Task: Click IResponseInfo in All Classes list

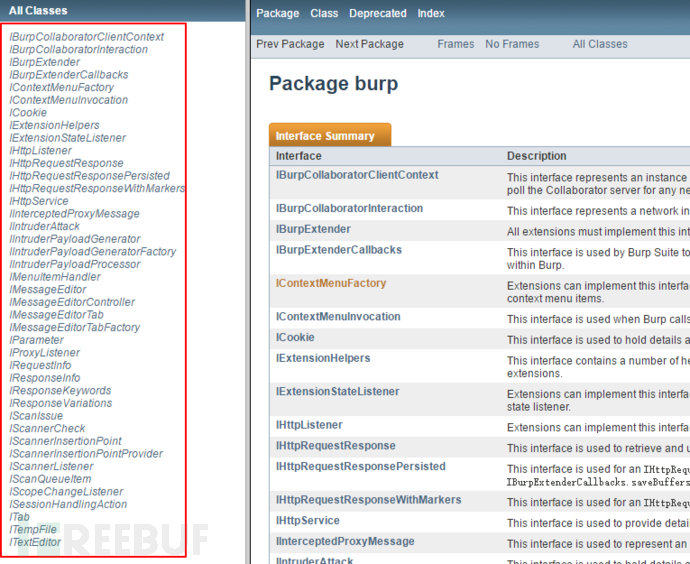Action: coord(44,378)
